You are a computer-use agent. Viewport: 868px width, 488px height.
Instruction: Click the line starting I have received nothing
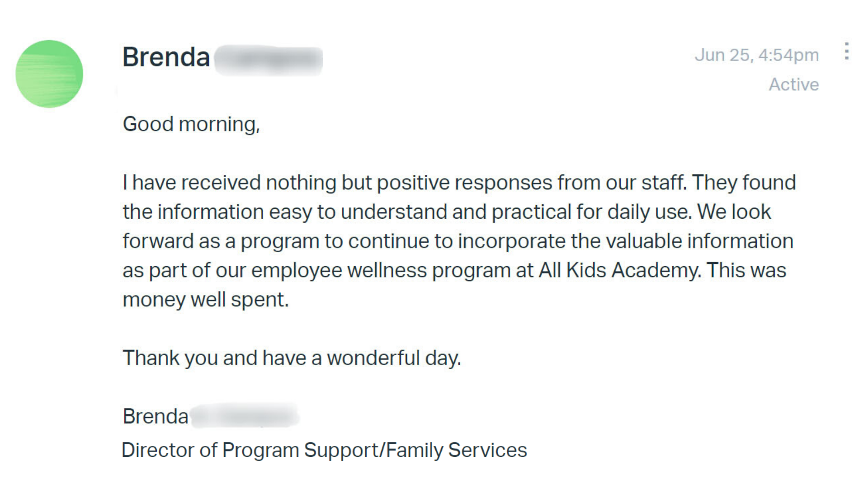pyautogui.click(x=459, y=183)
